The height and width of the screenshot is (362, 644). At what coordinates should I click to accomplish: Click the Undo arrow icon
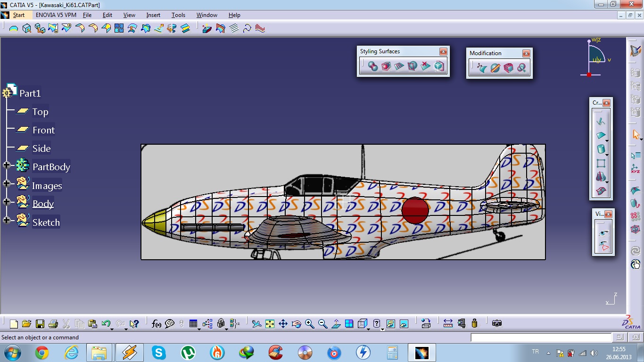[x=106, y=324]
